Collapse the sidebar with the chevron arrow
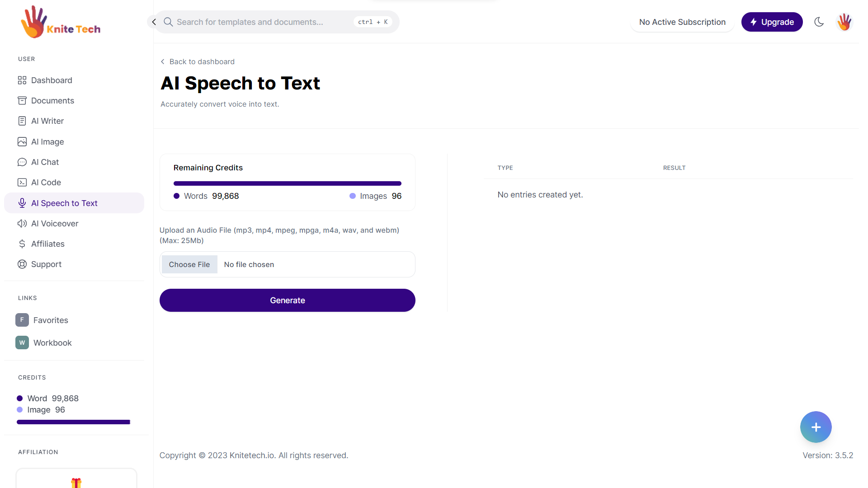This screenshot has width=868, height=488. coord(154,22)
